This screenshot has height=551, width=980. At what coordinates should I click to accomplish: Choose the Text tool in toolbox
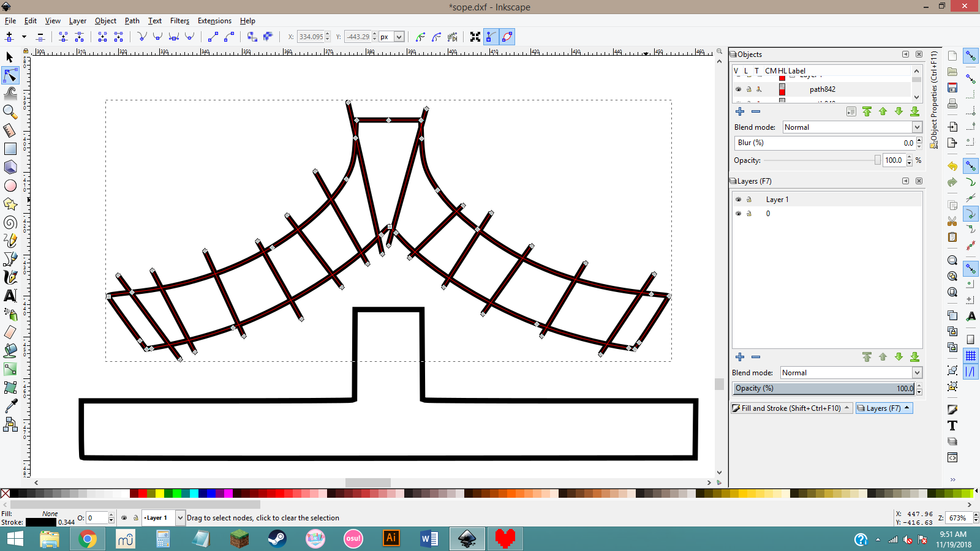pos(10,296)
